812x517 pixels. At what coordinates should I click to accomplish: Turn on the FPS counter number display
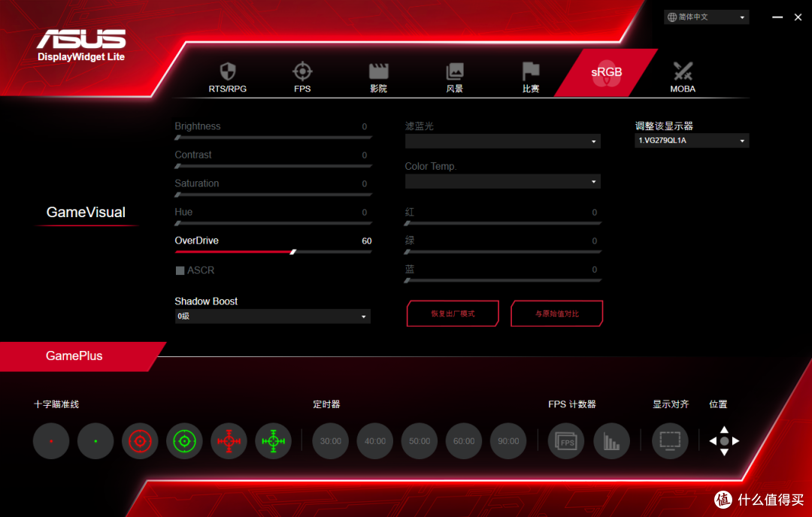pos(567,441)
